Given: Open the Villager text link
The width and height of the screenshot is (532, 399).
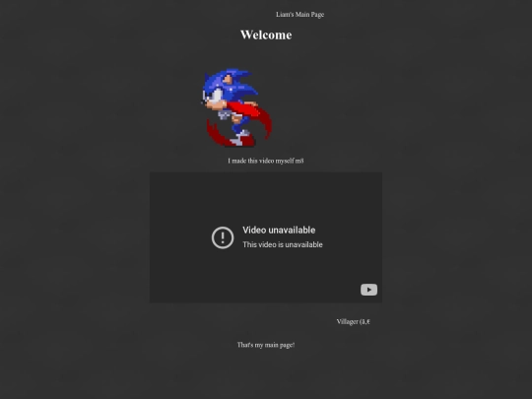Looking at the screenshot, I should tap(354, 321).
